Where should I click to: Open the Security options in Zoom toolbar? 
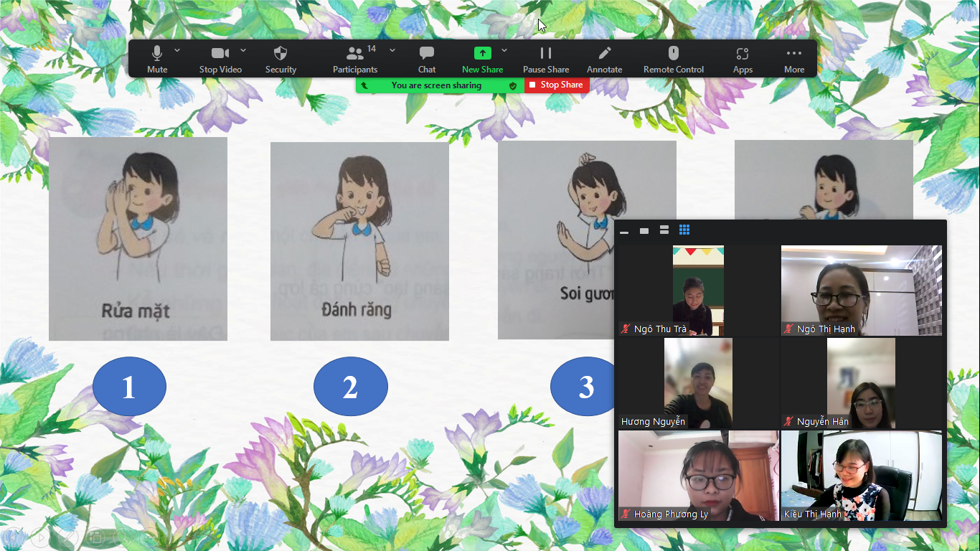coord(281,59)
